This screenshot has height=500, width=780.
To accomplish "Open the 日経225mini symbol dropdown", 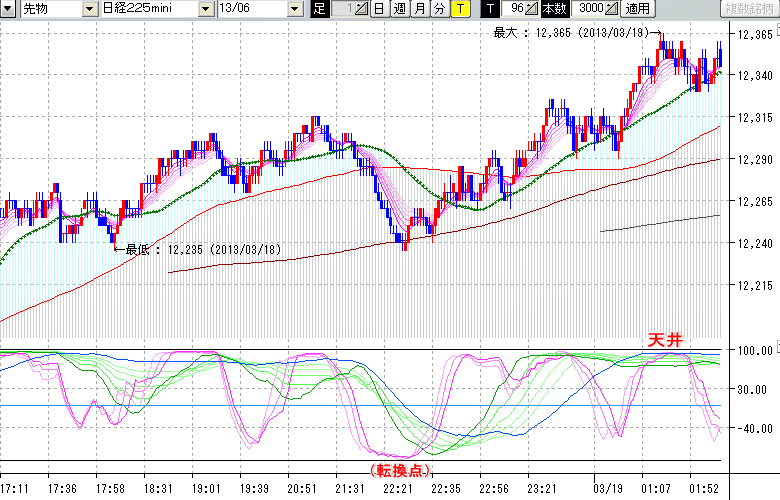I will pyautogui.click(x=205, y=9).
